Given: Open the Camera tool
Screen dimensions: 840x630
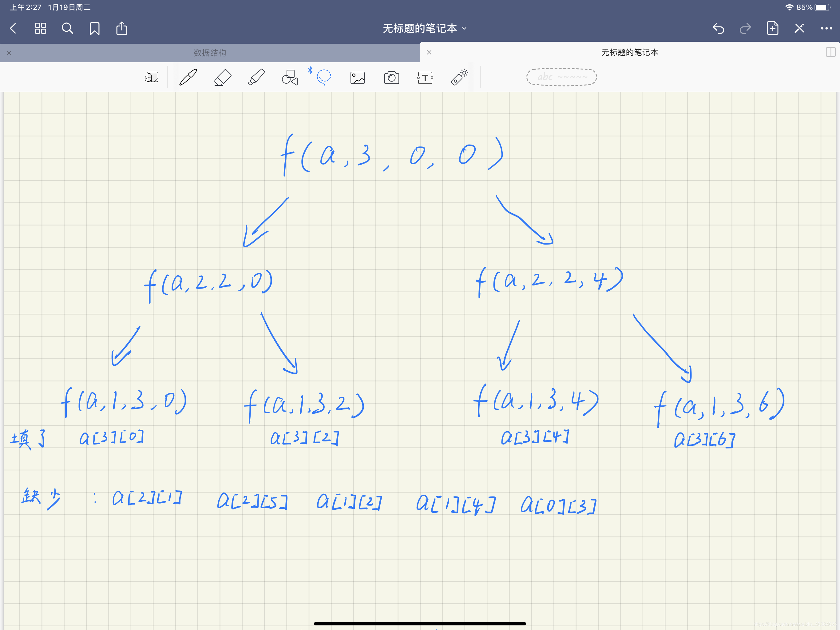Looking at the screenshot, I should coord(391,78).
